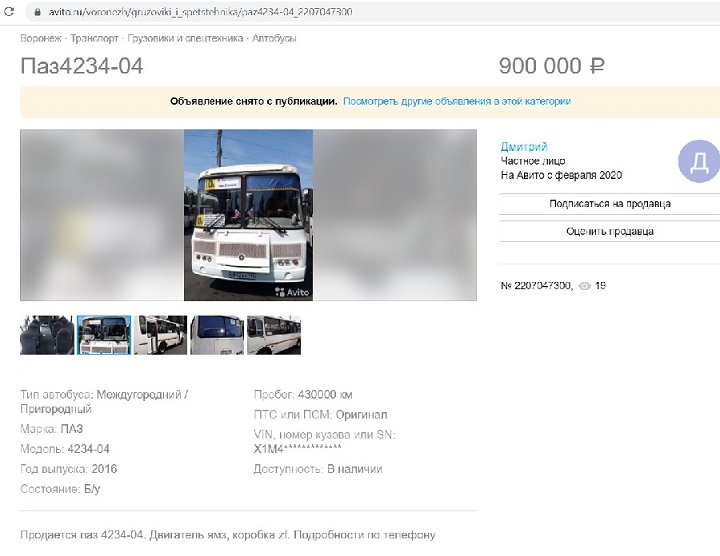Reload the page with the refresh icon

tap(9, 11)
